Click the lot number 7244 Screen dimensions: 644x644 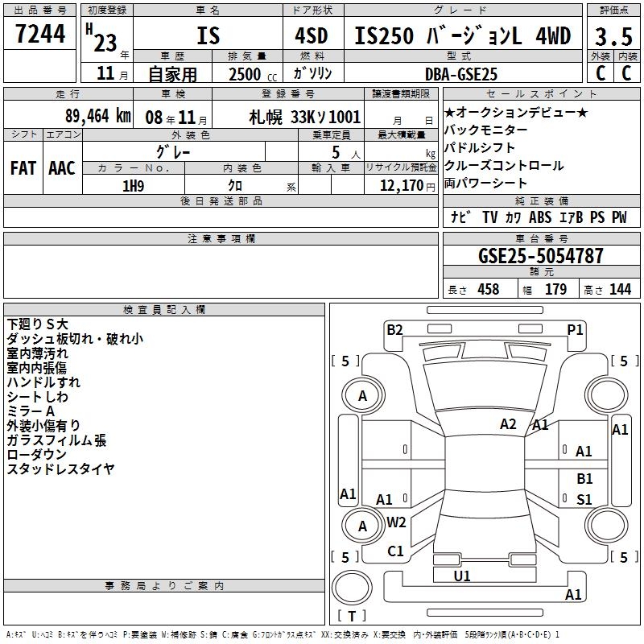pos(40,34)
